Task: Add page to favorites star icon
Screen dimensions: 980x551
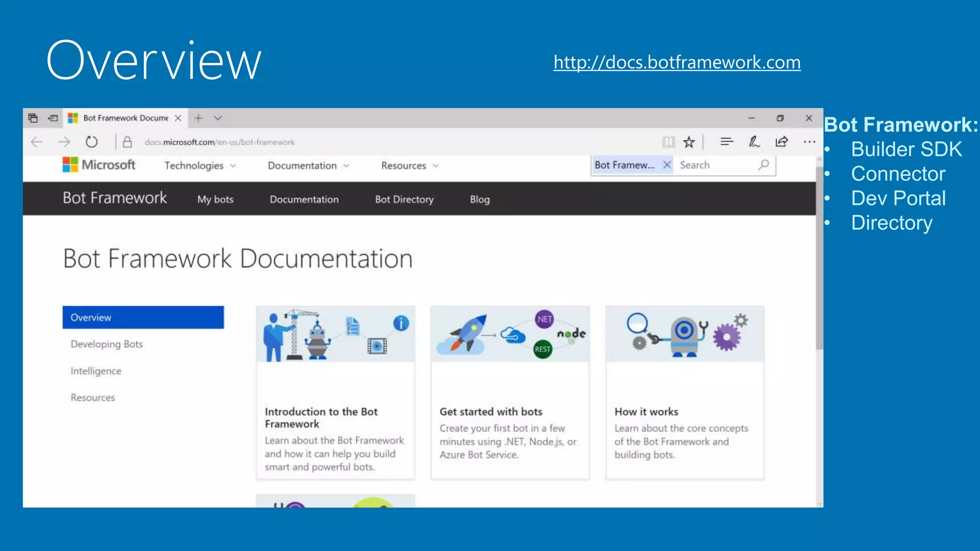Action: pos(689,142)
